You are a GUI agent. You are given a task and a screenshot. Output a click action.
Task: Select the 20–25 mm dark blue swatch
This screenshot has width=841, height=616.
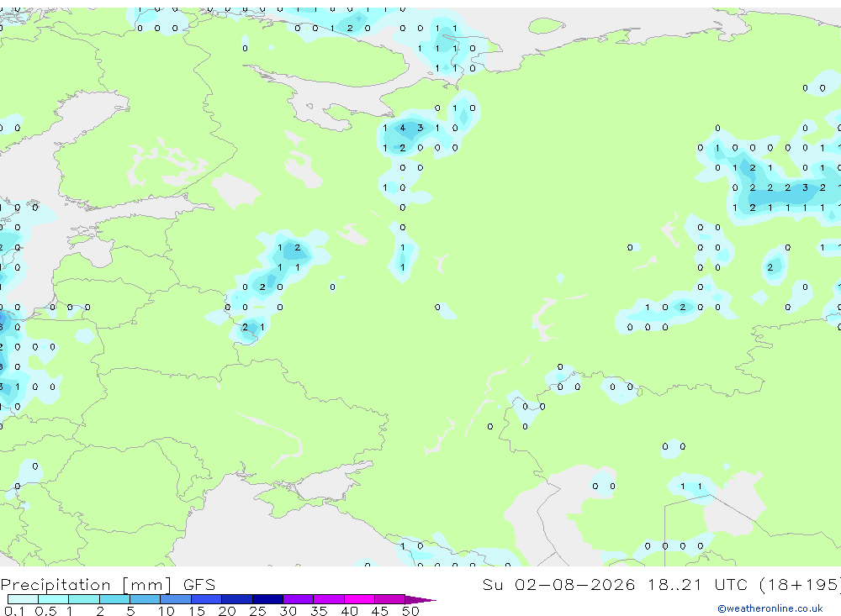(x=237, y=599)
